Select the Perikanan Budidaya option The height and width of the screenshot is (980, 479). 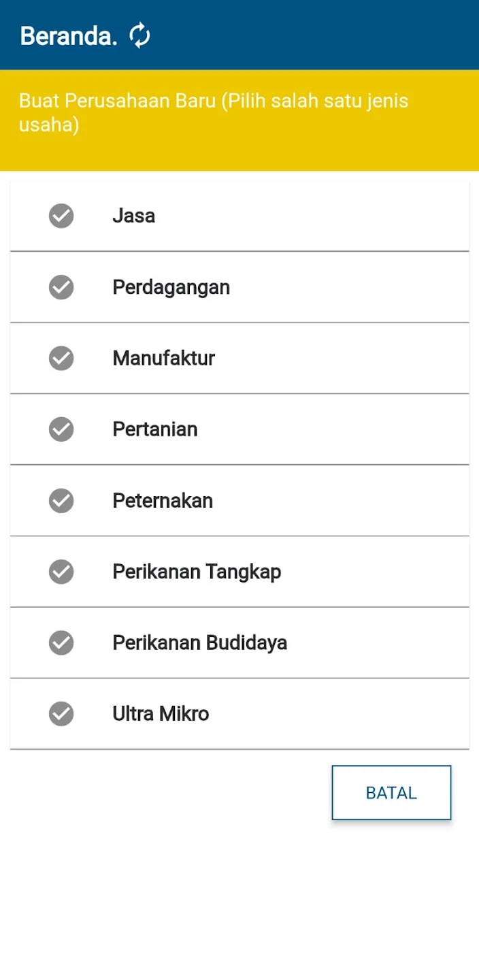(x=239, y=642)
